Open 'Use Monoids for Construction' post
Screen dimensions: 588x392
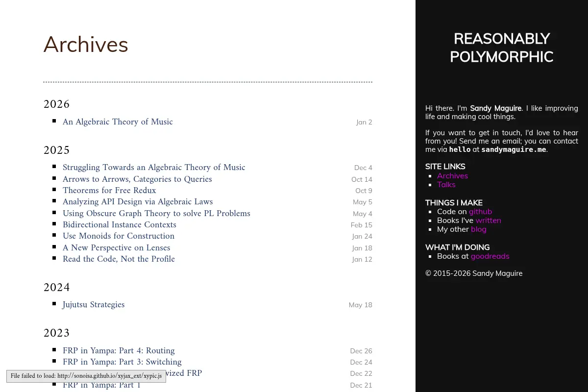(119, 236)
